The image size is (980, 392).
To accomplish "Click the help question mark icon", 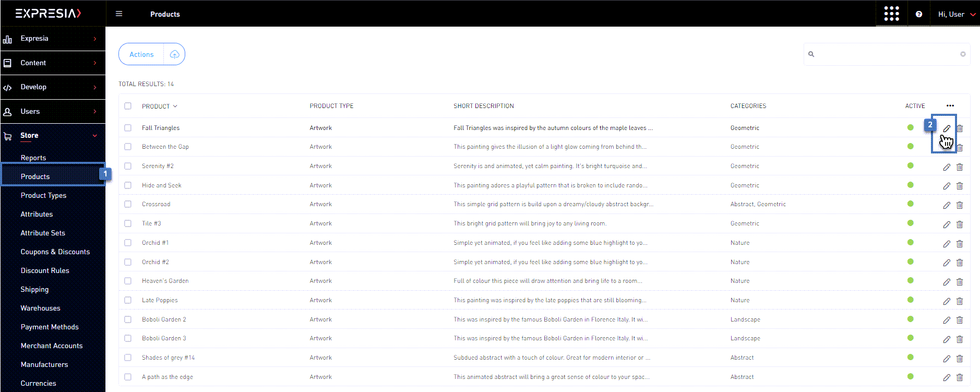I will point(918,14).
